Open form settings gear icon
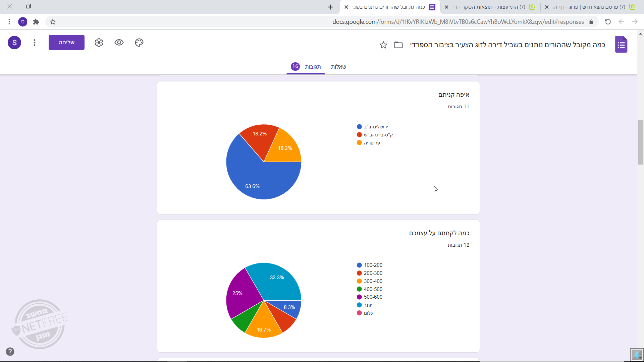The height and width of the screenshot is (362, 644). click(99, 43)
